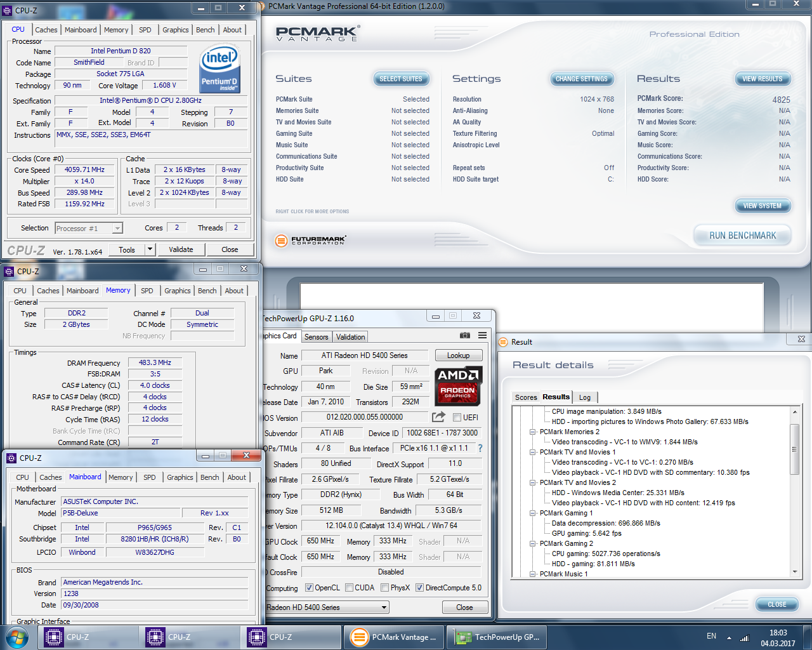Viewport: 812px width, 650px height.
Task: Open the Log tab in Result details
Action: pyautogui.click(x=585, y=397)
